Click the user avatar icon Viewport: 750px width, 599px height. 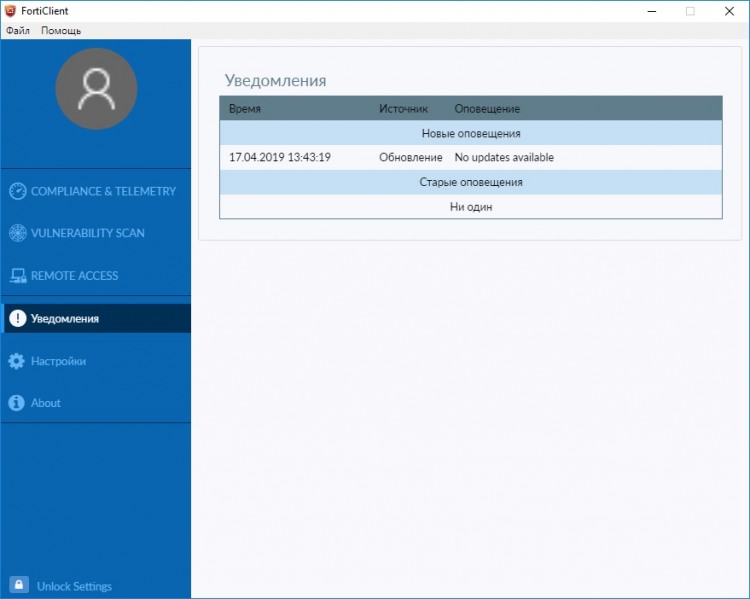[96, 89]
